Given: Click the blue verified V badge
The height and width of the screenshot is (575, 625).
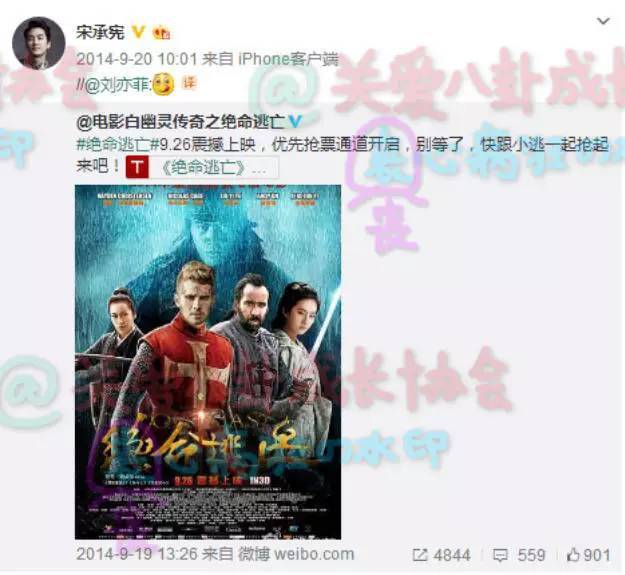Looking at the screenshot, I should click(x=295, y=121).
